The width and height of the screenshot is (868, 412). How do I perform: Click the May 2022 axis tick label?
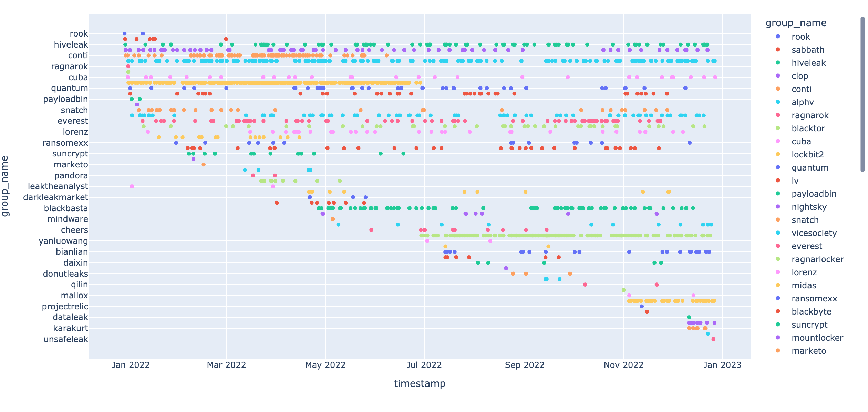click(325, 365)
